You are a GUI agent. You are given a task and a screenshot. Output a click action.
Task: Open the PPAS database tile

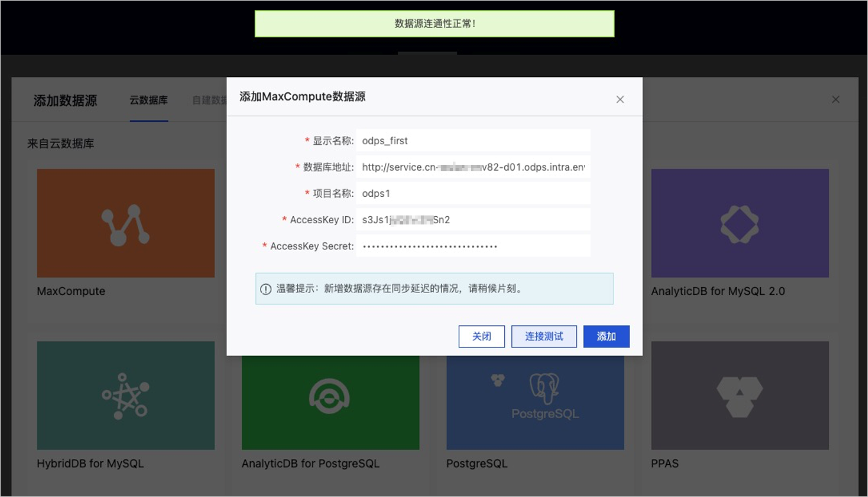[x=740, y=395]
